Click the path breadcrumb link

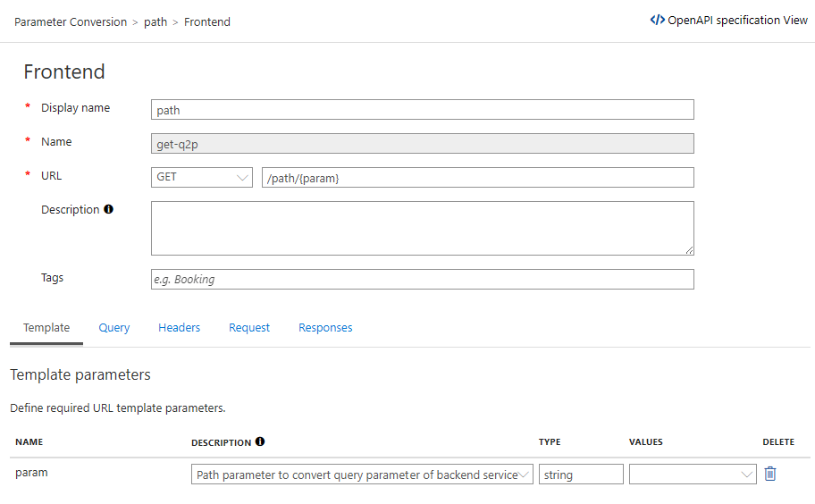coord(155,22)
